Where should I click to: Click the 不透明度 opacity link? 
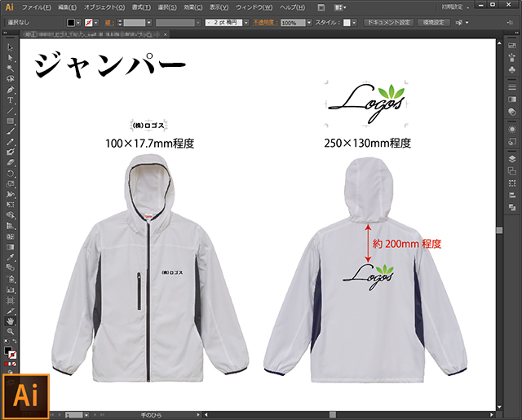tap(265, 23)
